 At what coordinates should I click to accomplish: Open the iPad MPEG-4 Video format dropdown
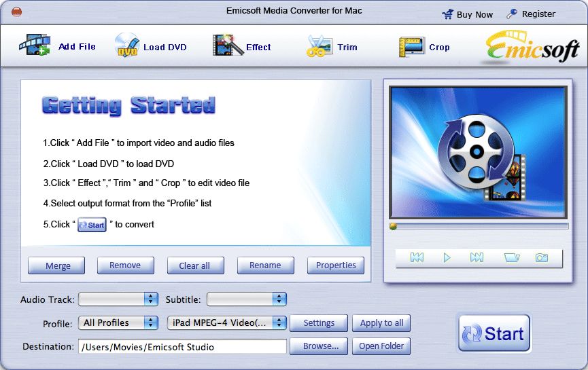coord(227,322)
